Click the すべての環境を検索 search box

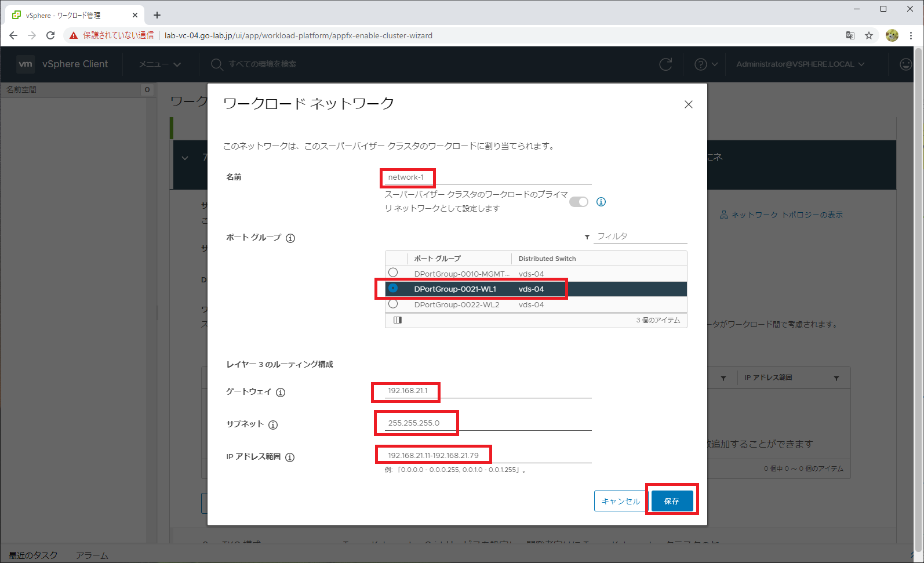(x=262, y=64)
